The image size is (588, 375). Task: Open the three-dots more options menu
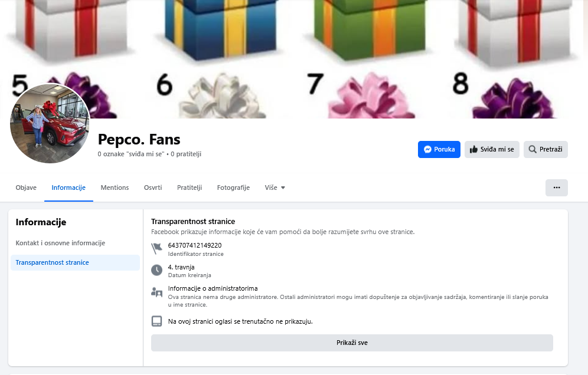[x=556, y=187]
